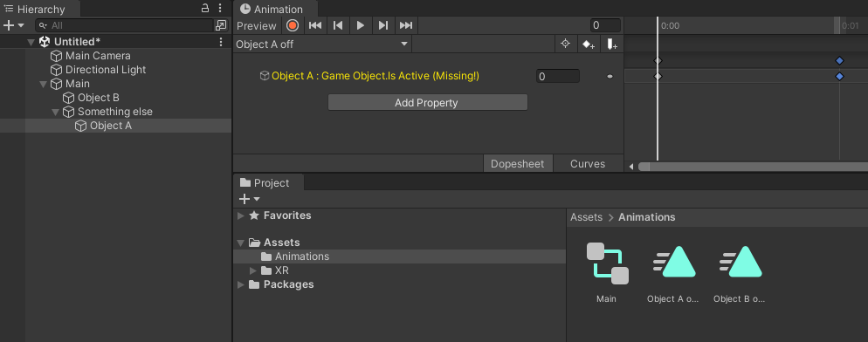Select Directional Light in Hierarchy
The width and height of the screenshot is (868, 342).
(106, 70)
